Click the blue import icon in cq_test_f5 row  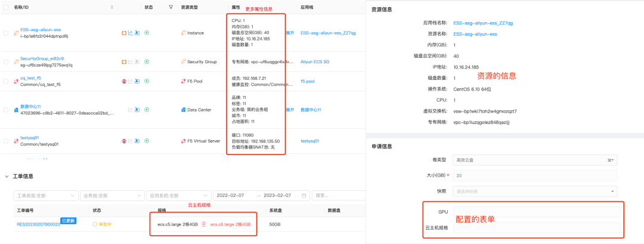(137, 81)
